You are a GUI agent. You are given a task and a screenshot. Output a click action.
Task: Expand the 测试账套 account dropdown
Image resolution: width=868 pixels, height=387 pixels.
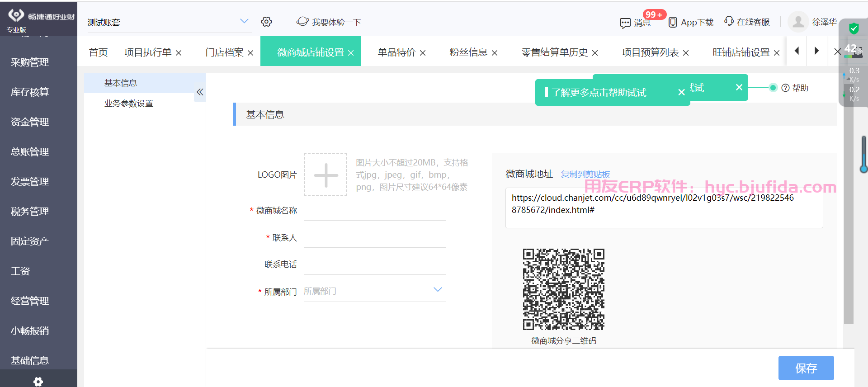[x=244, y=21]
